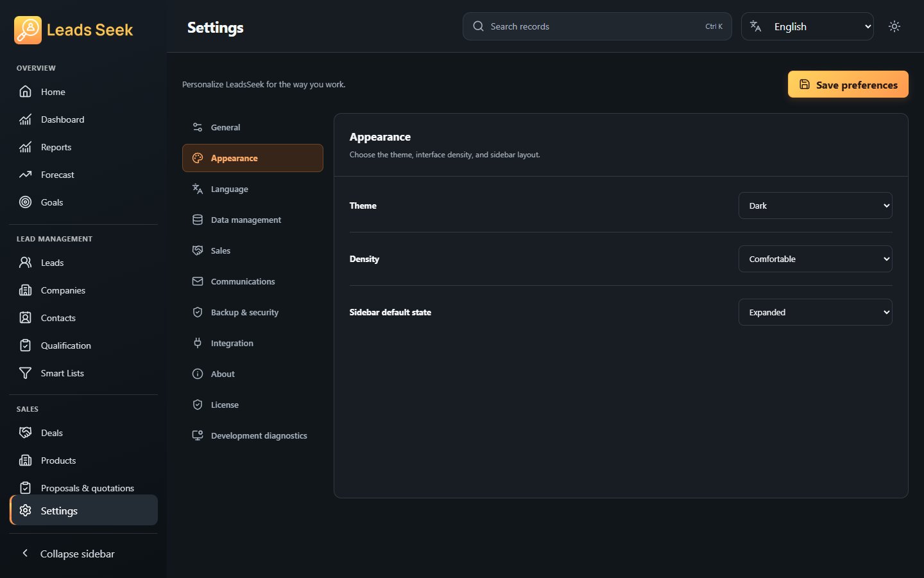Select the Appearance settings tab
924x578 pixels.
[253, 158]
